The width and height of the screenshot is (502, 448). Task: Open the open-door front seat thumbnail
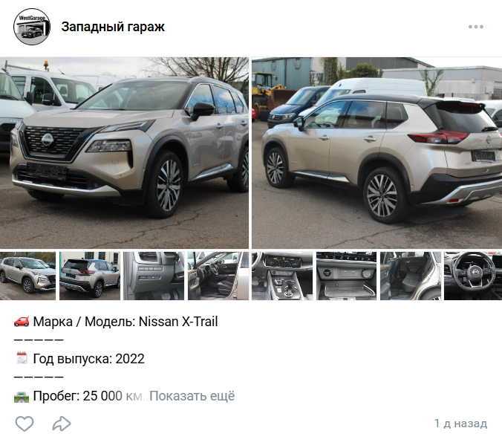point(218,276)
